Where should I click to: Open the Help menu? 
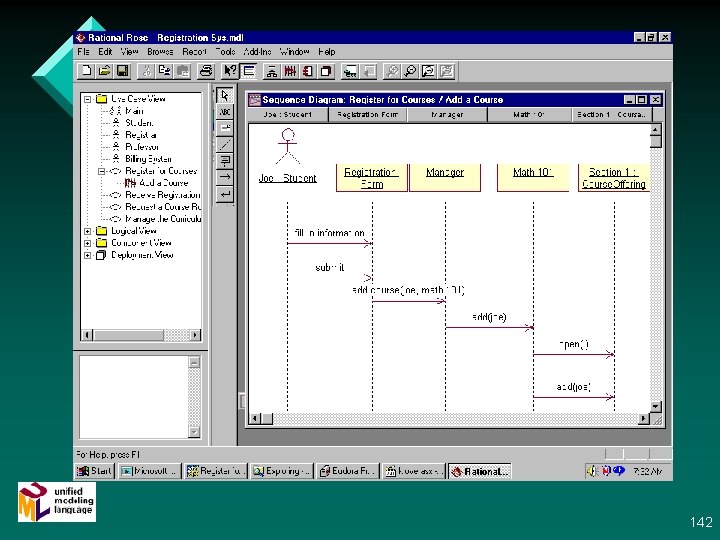click(x=327, y=52)
